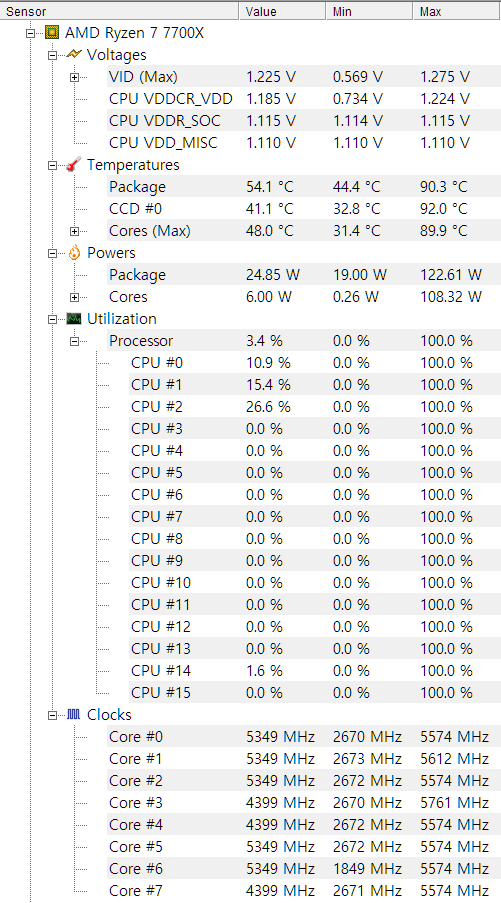This screenshot has height=903, width=501.
Task: Select the Core #1 clock row
Action: click(303, 758)
